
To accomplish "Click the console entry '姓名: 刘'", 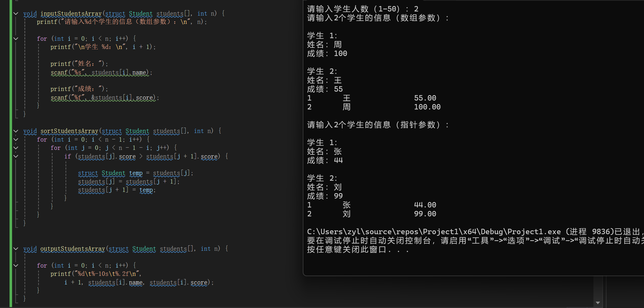I will coord(324,187).
